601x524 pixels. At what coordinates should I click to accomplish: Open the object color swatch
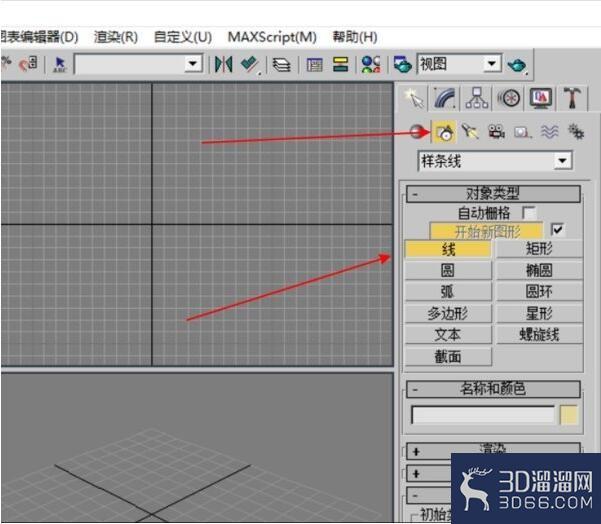point(569,415)
